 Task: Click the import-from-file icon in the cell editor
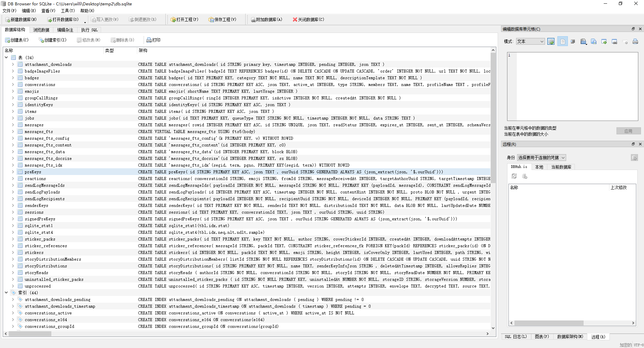(x=583, y=42)
